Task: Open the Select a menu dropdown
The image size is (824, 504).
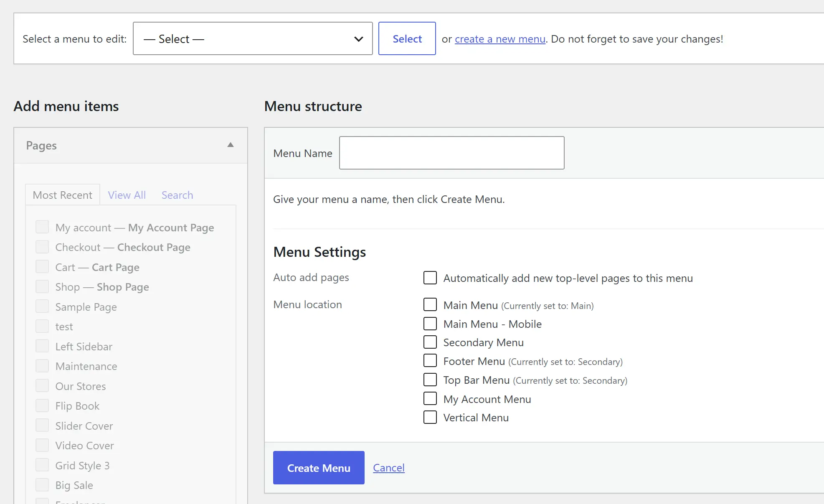Action: [253, 38]
